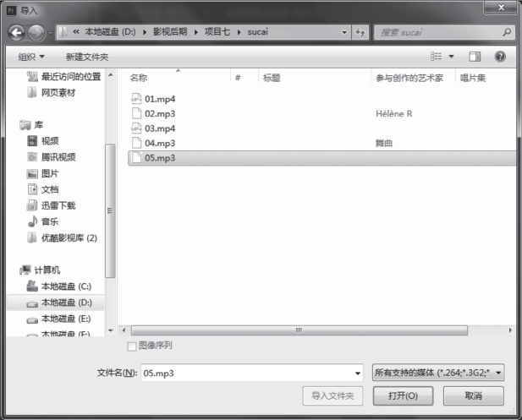The image size is (522, 420).
Task: Click the 迅雷下载 icon
Action: point(32,205)
